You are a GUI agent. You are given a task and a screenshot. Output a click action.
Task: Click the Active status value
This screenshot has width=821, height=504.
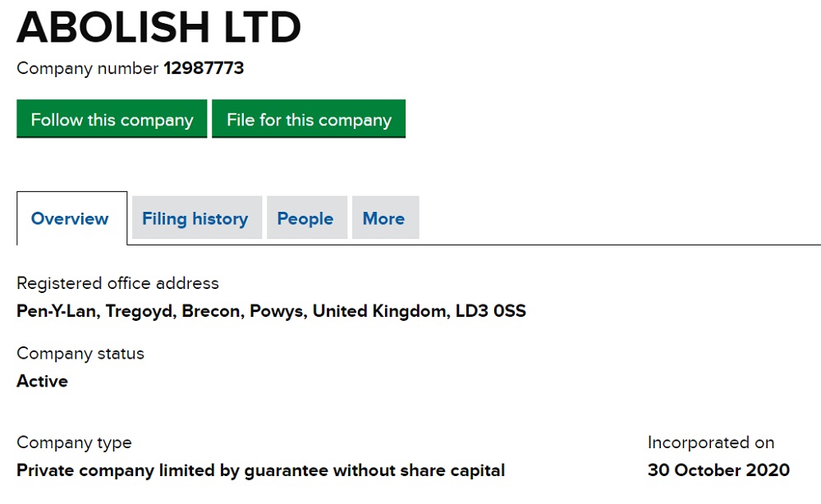tap(42, 381)
